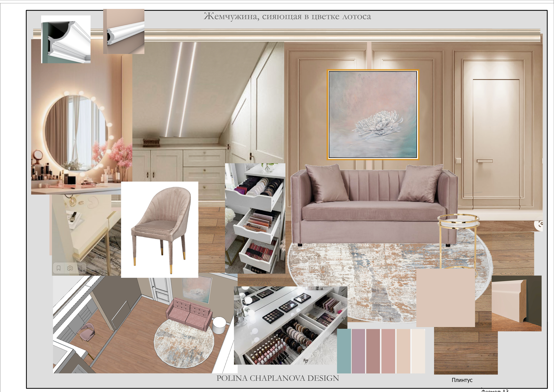Click the POLINA CHAPLANOVA DESIGN caption
Screen dimensions: 554x392
[278, 378]
